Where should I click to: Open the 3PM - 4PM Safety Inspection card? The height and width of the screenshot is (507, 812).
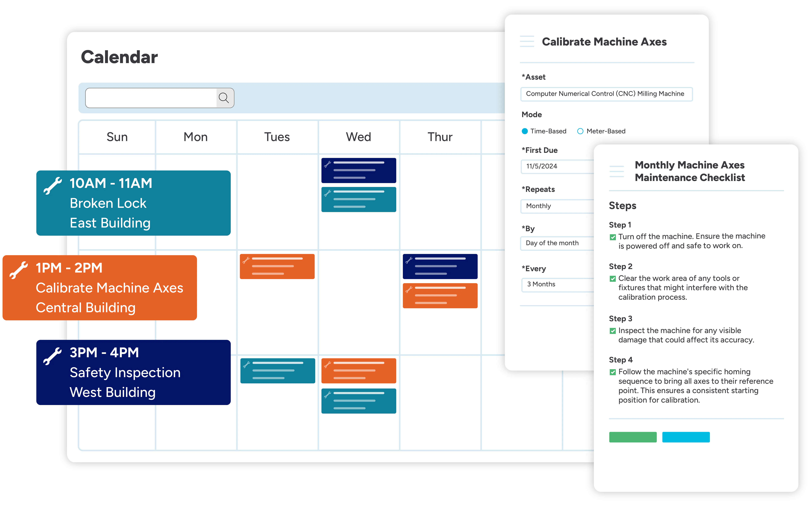[133, 372]
